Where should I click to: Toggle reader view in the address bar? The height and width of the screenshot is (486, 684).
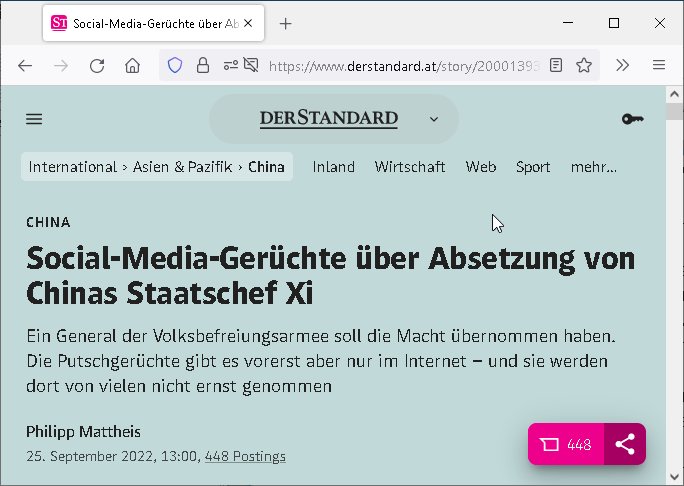pyautogui.click(x=556, y=65)
